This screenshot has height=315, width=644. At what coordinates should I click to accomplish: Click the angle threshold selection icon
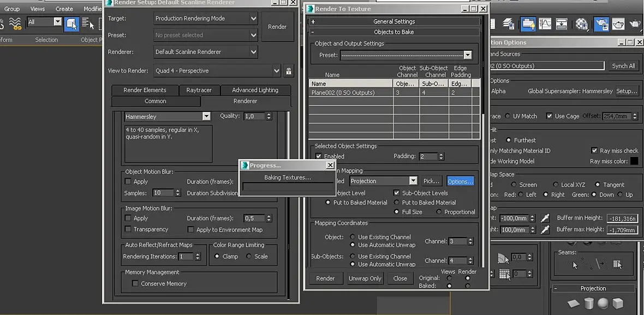504,258
